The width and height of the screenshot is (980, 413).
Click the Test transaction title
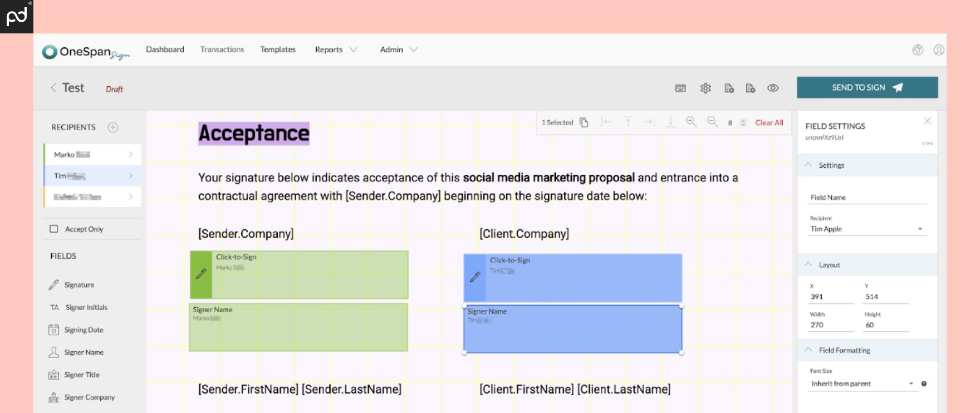click(73, 88)
